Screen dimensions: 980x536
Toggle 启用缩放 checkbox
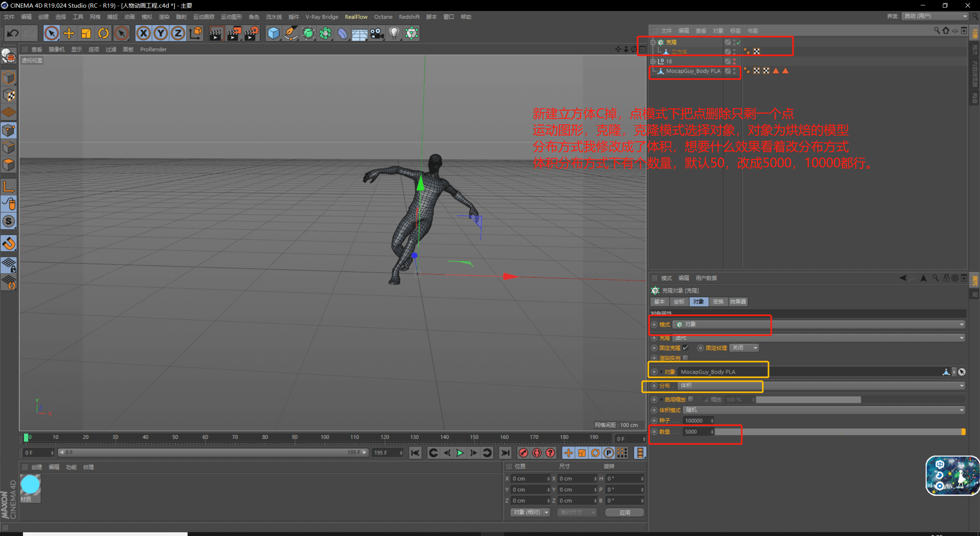tap(691, 399)
